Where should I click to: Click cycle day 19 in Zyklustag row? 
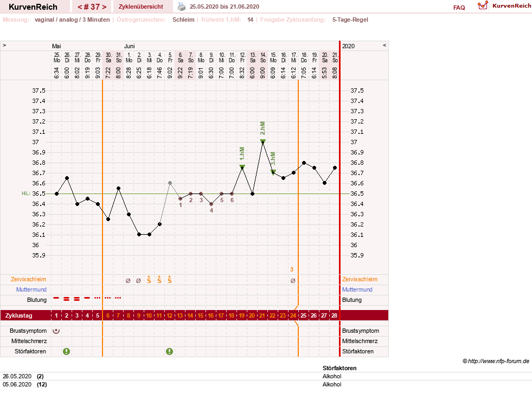click(241, 315)
